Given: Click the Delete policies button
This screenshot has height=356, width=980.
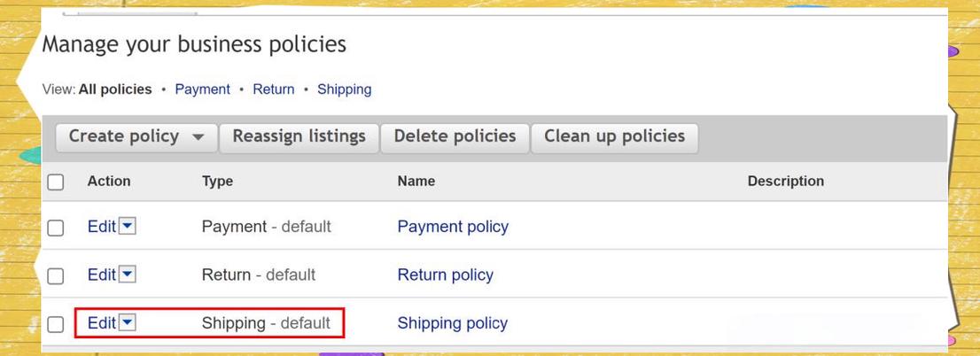Looking at the screenshot, I should [x=455, y=137].
